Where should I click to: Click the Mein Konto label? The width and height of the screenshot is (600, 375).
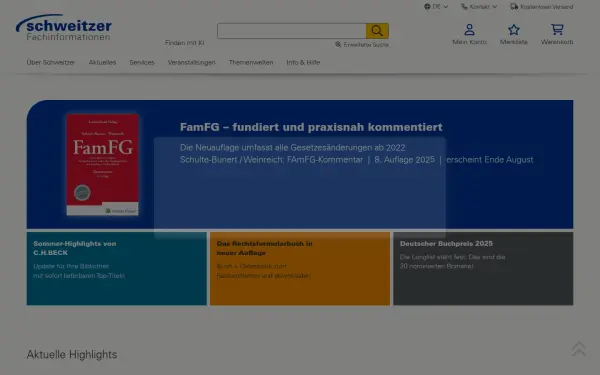(x=470, y=42)
